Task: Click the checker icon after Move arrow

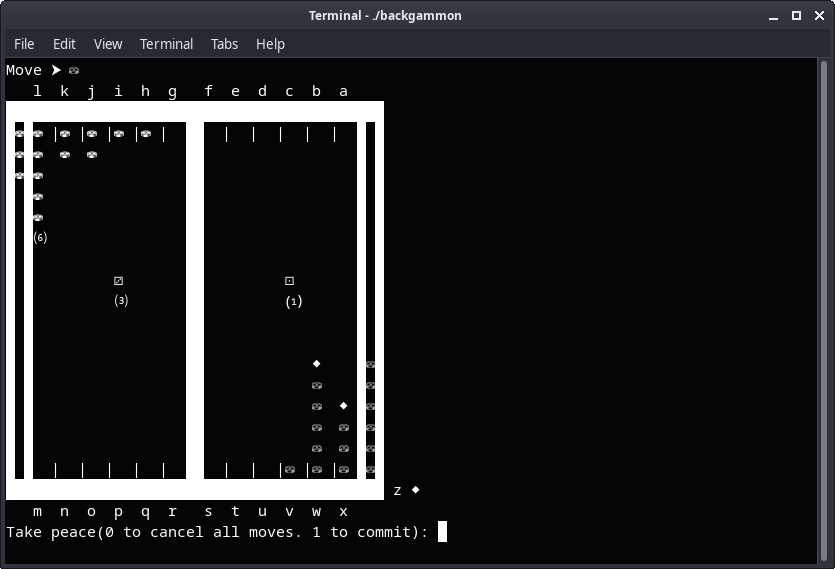Action: pyautogui.click(x=73, y=70)
